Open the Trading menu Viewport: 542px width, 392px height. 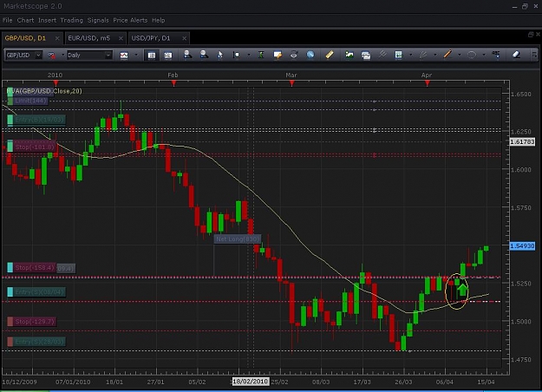tap(72, 20)
